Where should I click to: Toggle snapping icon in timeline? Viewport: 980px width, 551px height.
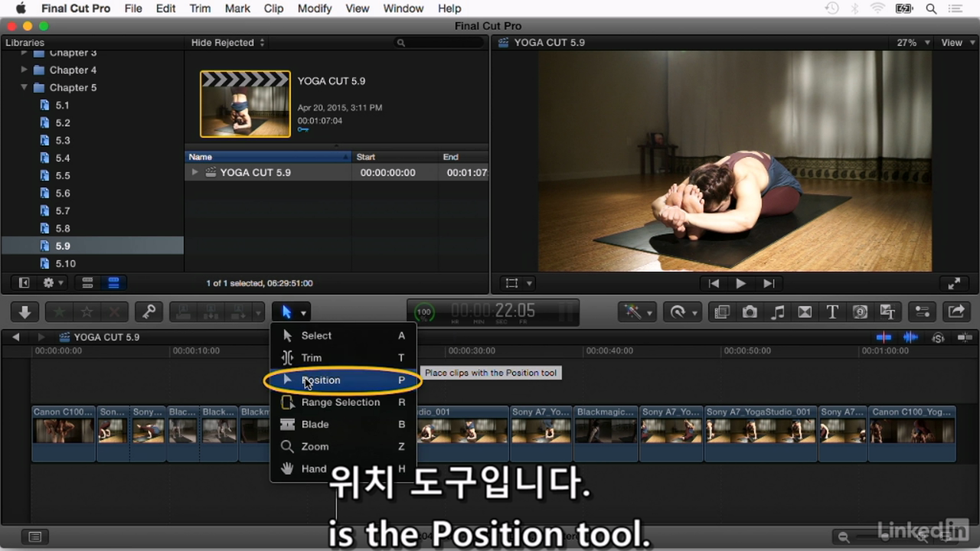[x=964, y=337]
